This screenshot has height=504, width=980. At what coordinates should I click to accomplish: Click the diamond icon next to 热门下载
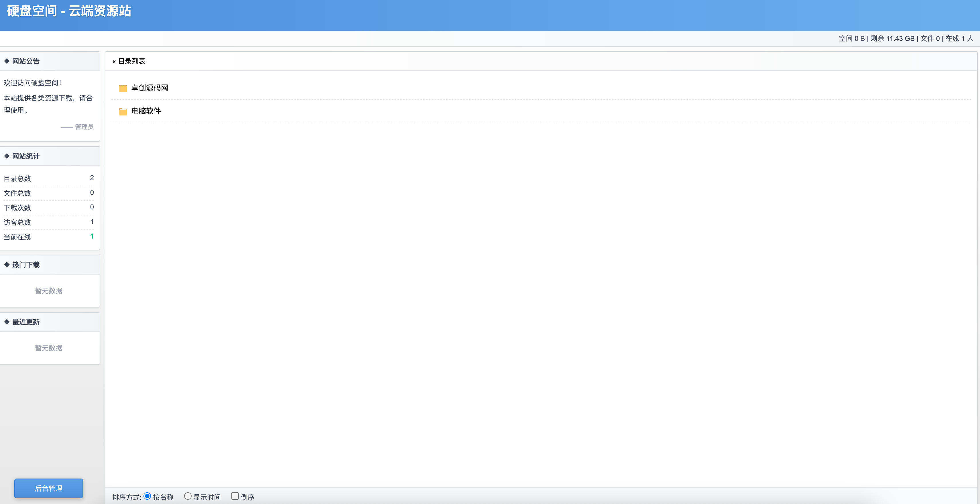(7, 265)
